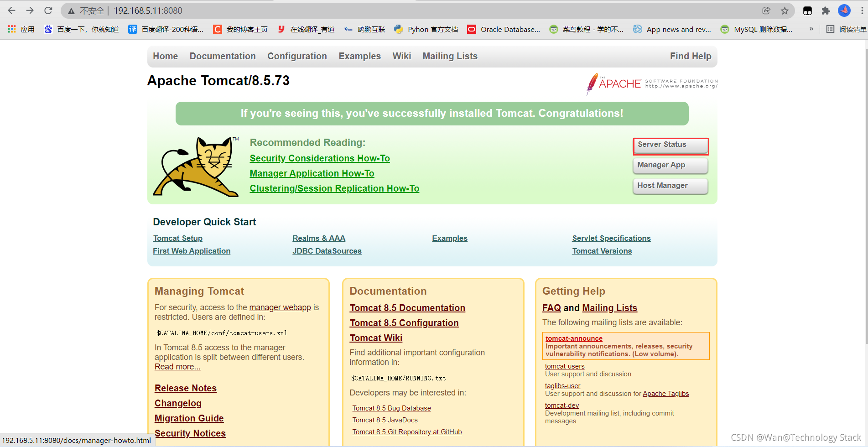Open the Documentation nav item
The height and width of the screenshot is (447, 868).
coord(223,56)
